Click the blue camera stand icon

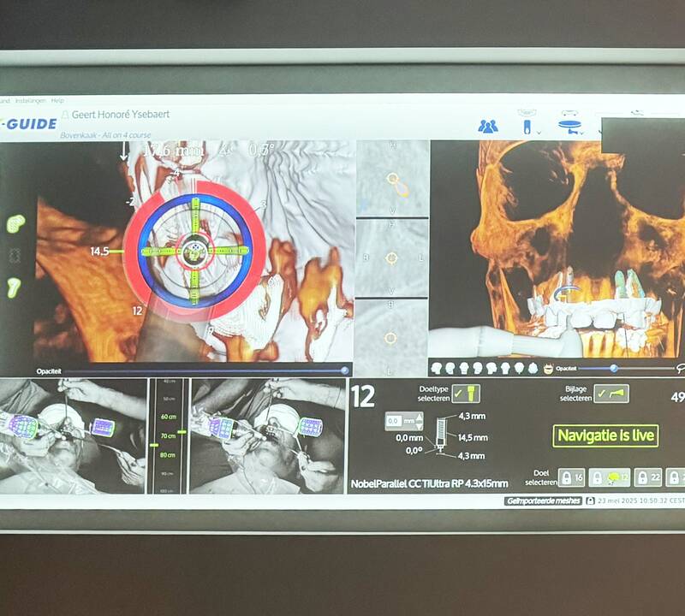click(569, 127)
